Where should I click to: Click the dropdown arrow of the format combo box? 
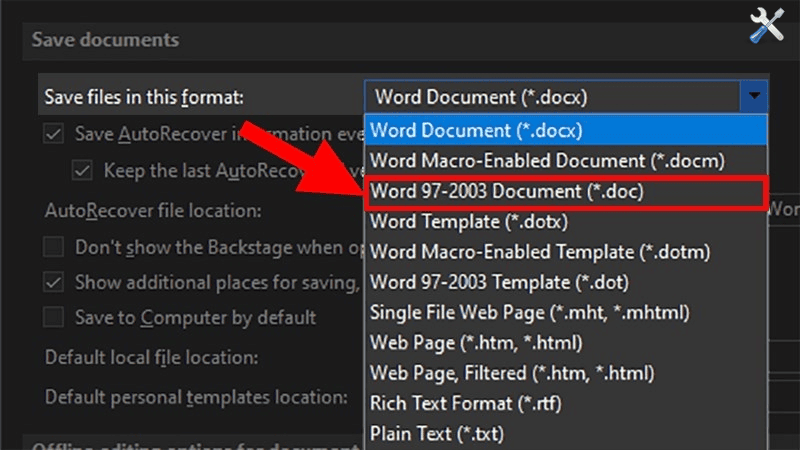coord(753,97)
